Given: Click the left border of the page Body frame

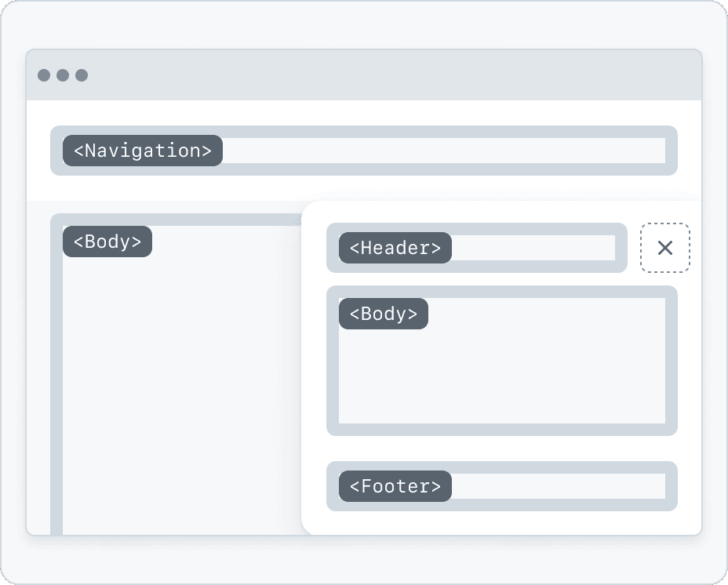Looking at the screenshot, I should tap(56, 380).
